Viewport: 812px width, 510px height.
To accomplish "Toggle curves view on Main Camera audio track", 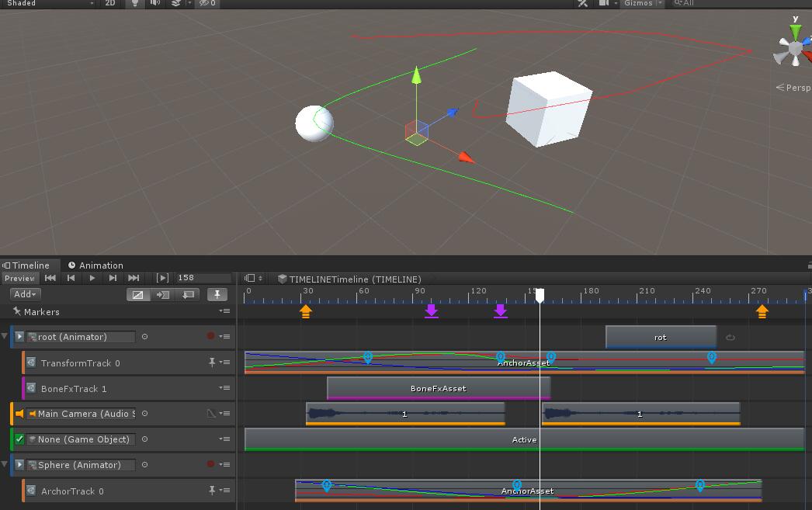I will point(211,413).
